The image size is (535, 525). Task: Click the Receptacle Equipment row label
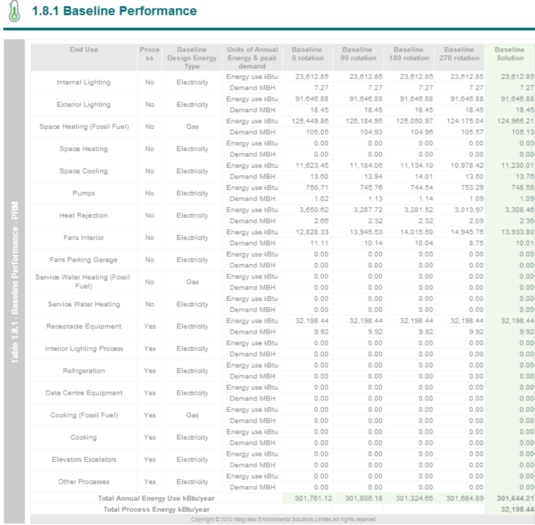pyautogui.click(x=84, y=326)
